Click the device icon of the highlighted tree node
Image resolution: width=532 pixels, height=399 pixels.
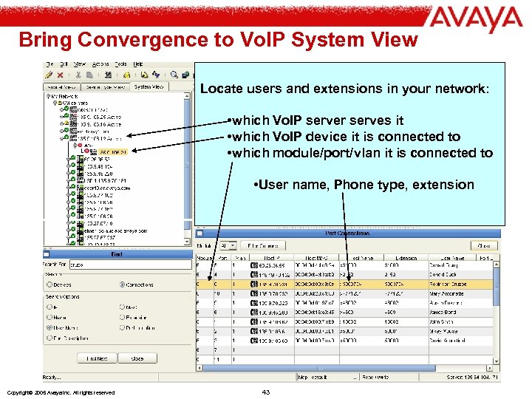pos(94,151)
